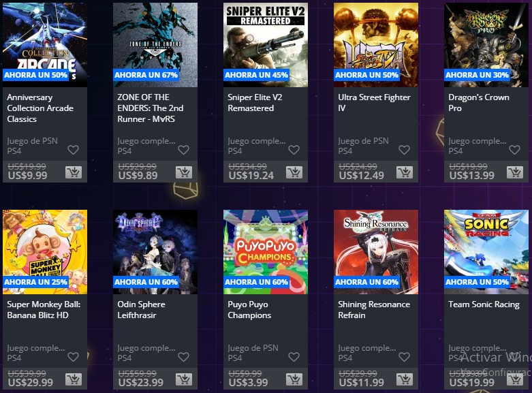
Task: Open the Shining Resonance Refrain title link
Action: coord(374,309)
